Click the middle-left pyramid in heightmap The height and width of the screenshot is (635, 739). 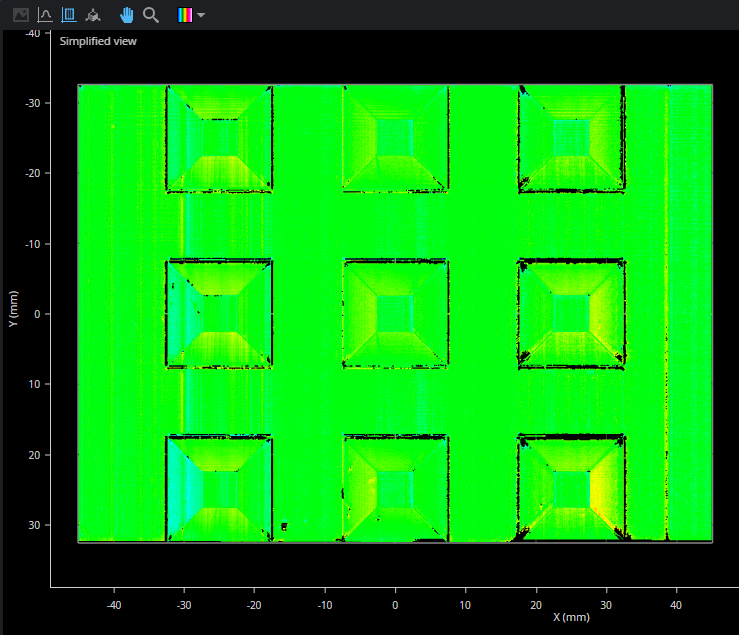(220, 313)
